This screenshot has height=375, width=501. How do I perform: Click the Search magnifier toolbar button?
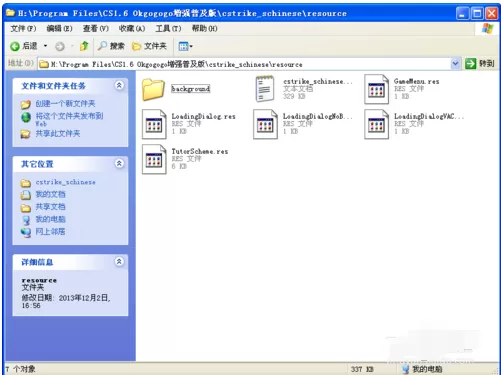point(111,46)
